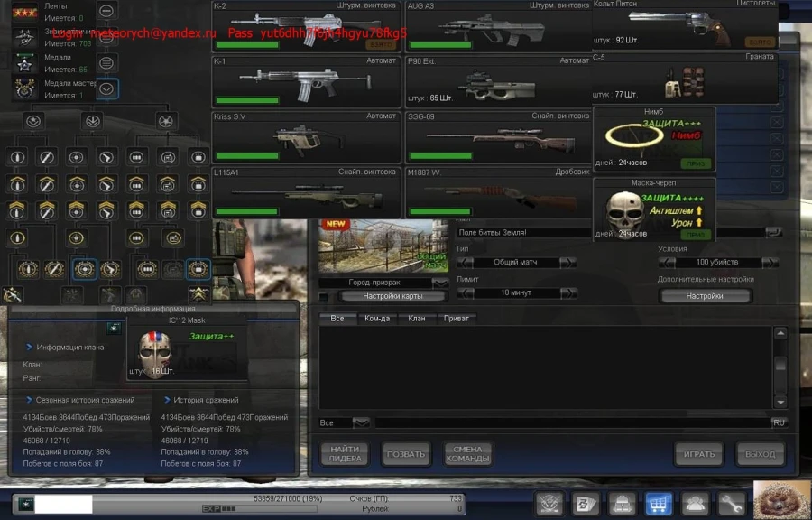
Task: Open the wrench settings icon in bottom bar
Action: point(731,504)
